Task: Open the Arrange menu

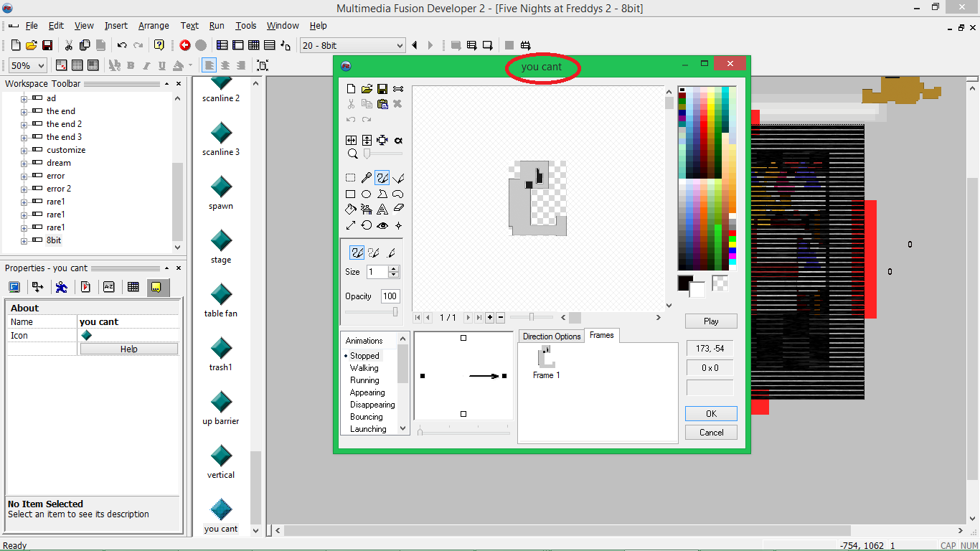Action: (x=154, y=26)
